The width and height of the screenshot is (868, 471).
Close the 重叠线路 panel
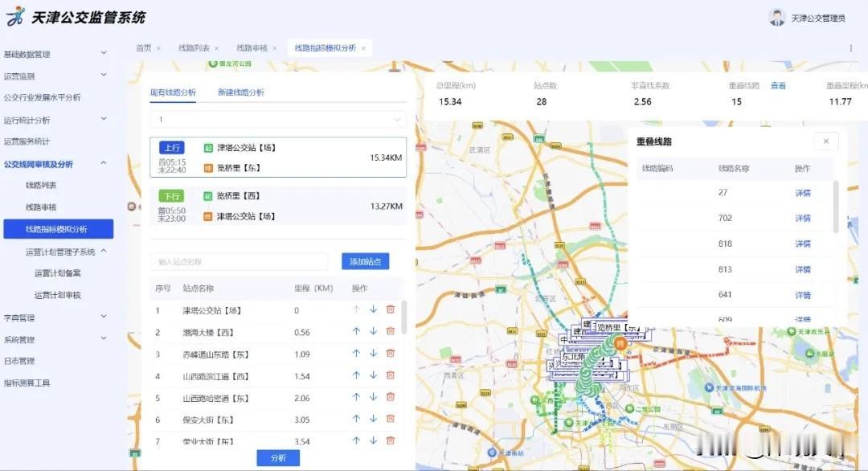[826, 141]
